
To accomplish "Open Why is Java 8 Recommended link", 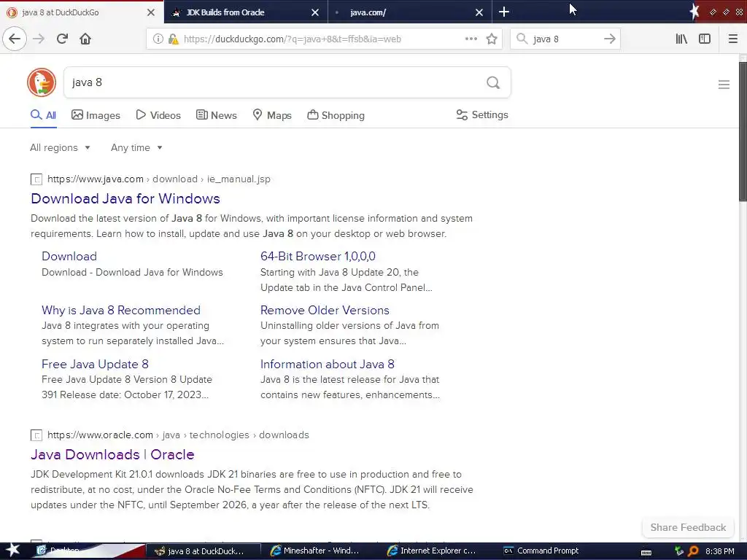I will 121,310.
